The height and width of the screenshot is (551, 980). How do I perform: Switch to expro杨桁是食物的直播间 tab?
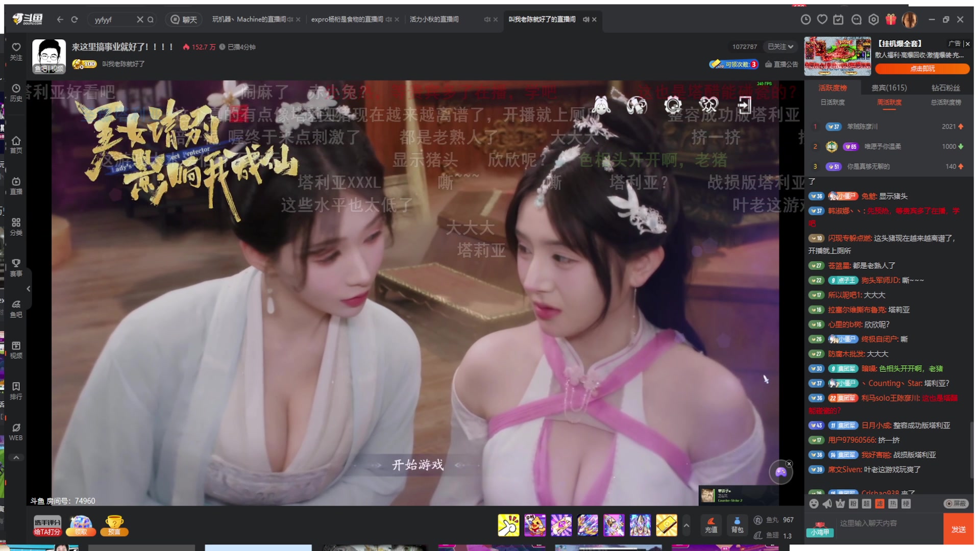pyautogui.click(x=347, y=19)
